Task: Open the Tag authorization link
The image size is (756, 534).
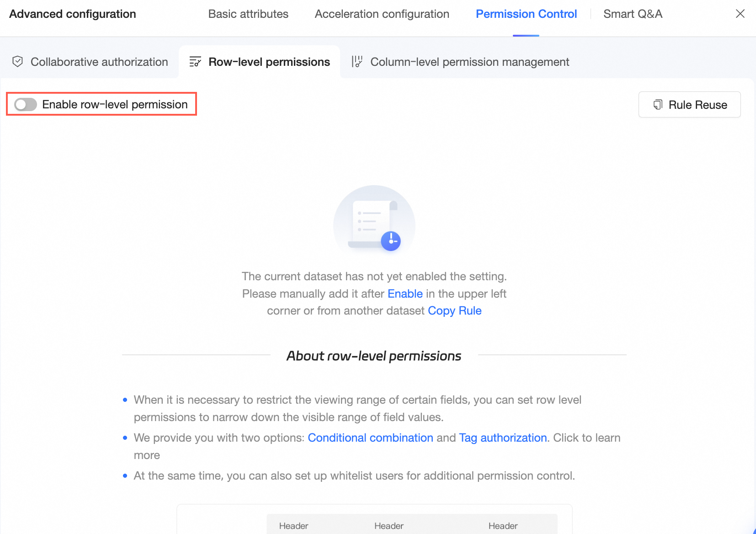Action: click(503, 438)
